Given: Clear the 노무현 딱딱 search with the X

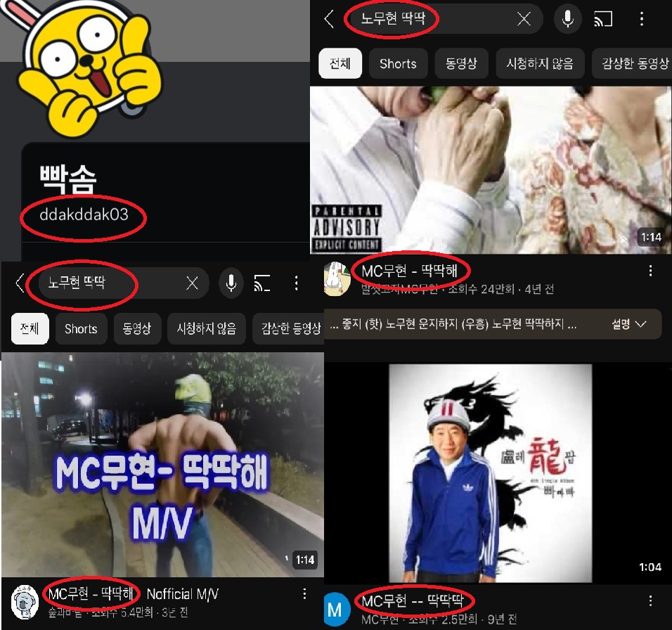Looking at the screenshot, I should (524, 20).
